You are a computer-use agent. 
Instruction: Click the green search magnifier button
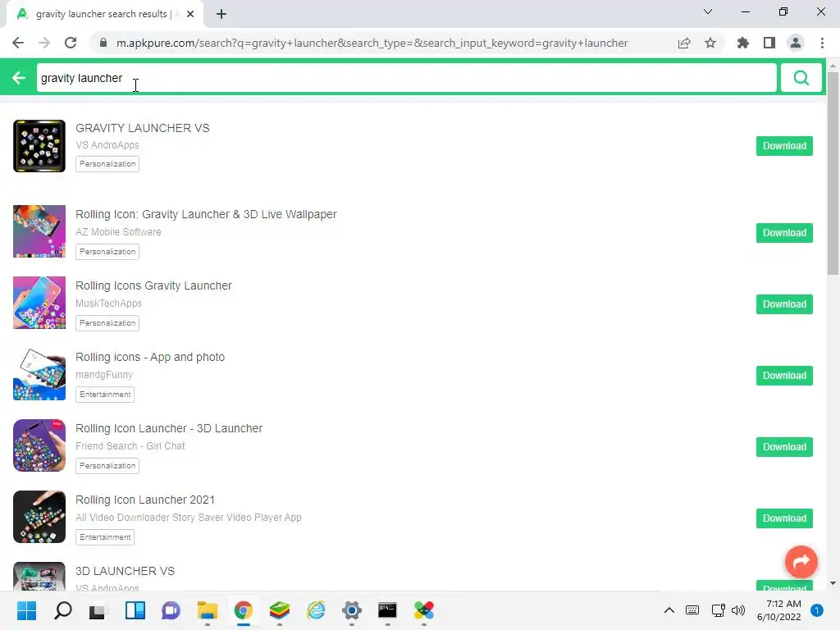(x=801, y=78)
